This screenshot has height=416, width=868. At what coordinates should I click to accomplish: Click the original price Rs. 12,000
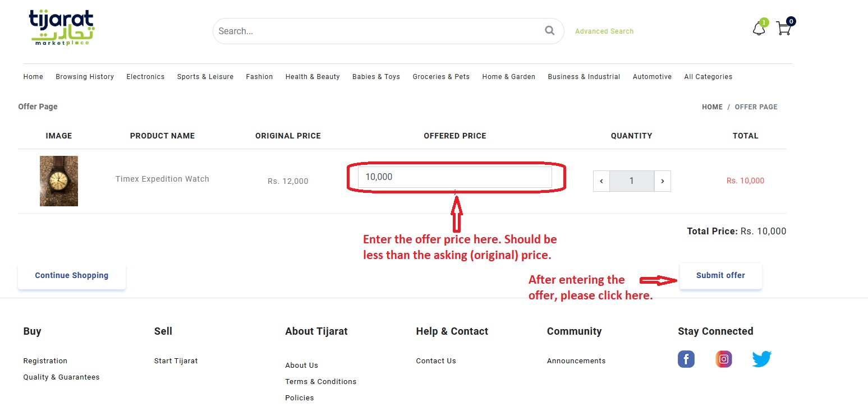point(288,181)
